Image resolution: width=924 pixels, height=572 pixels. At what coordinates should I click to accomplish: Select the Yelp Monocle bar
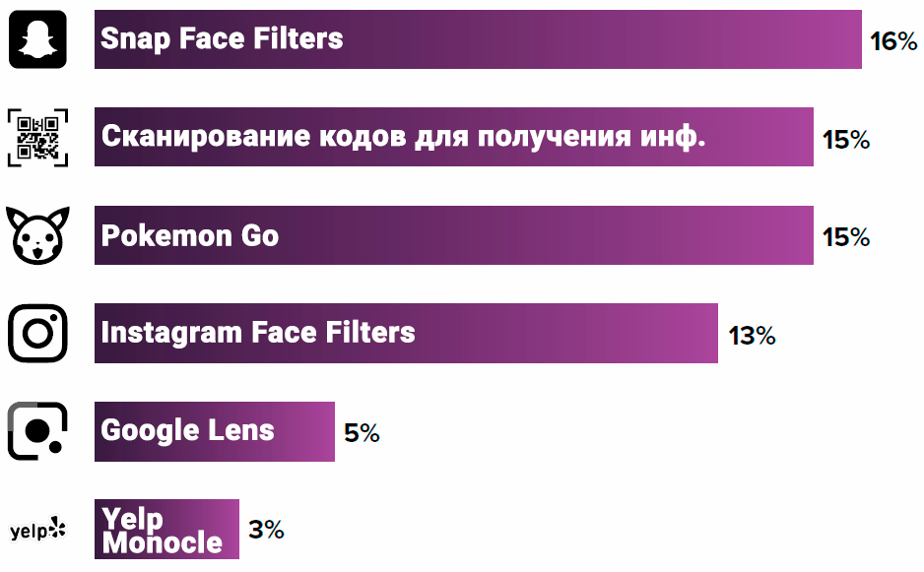point(231,530)
